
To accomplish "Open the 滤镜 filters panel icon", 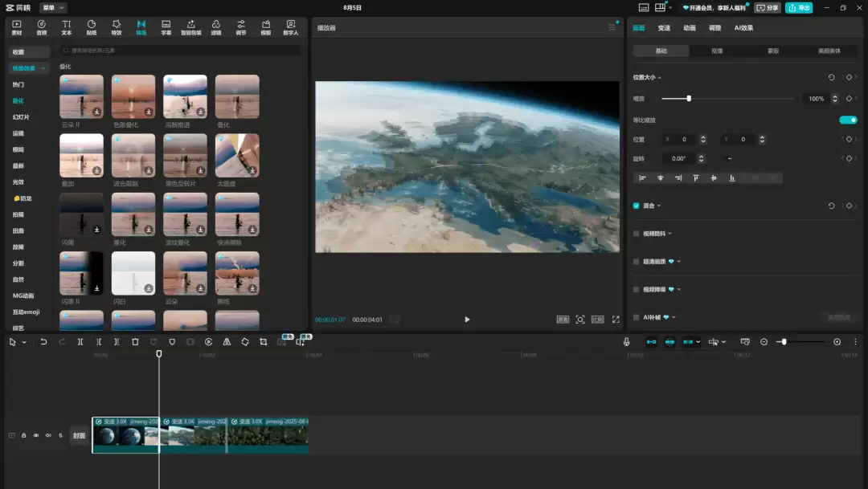I will pos(216,27).
